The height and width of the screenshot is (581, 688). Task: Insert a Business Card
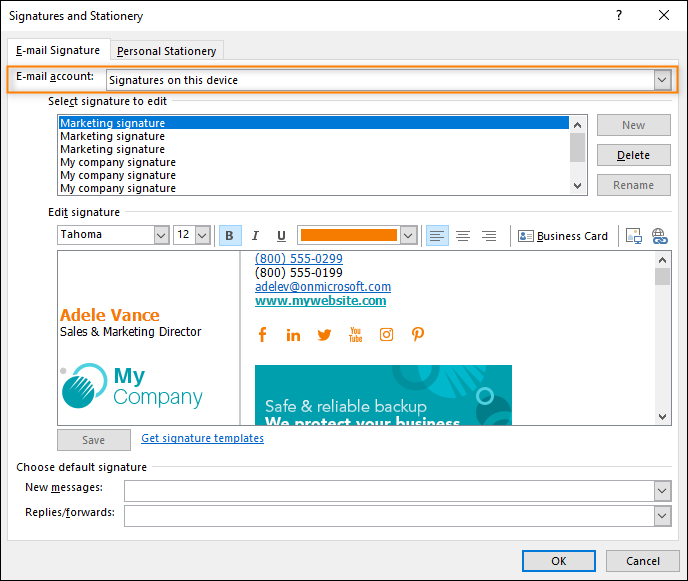(563, 236)
